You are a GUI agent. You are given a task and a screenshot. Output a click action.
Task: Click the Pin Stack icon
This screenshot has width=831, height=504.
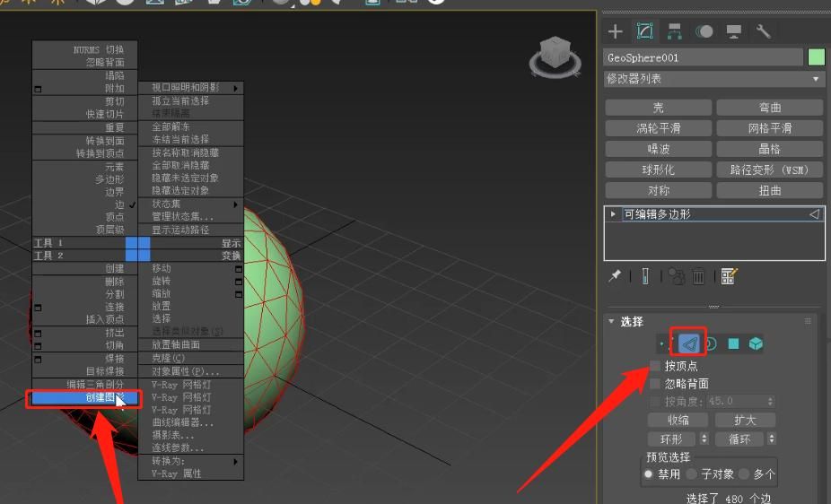tap(615, 276)
